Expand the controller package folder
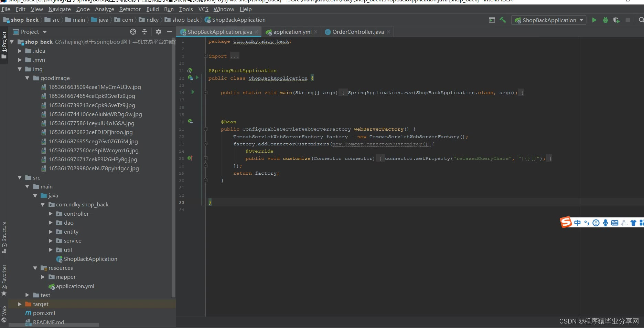Image resolution: width=644 pixels, height=328 pixels. (51, 214)
